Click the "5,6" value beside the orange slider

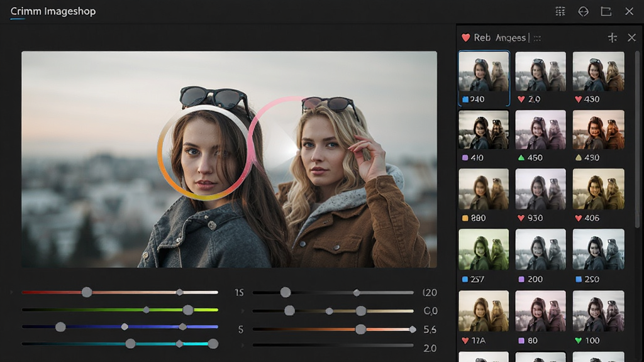click(430, 329)
